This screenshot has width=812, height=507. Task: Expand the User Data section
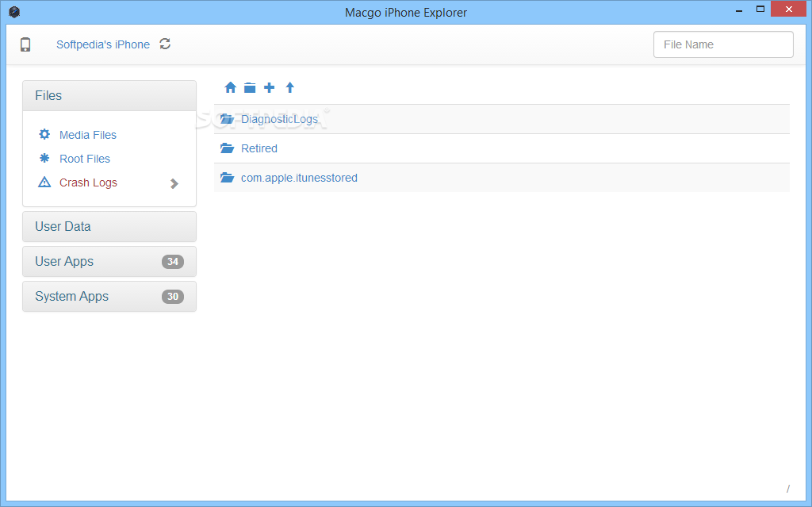point(109,227)
